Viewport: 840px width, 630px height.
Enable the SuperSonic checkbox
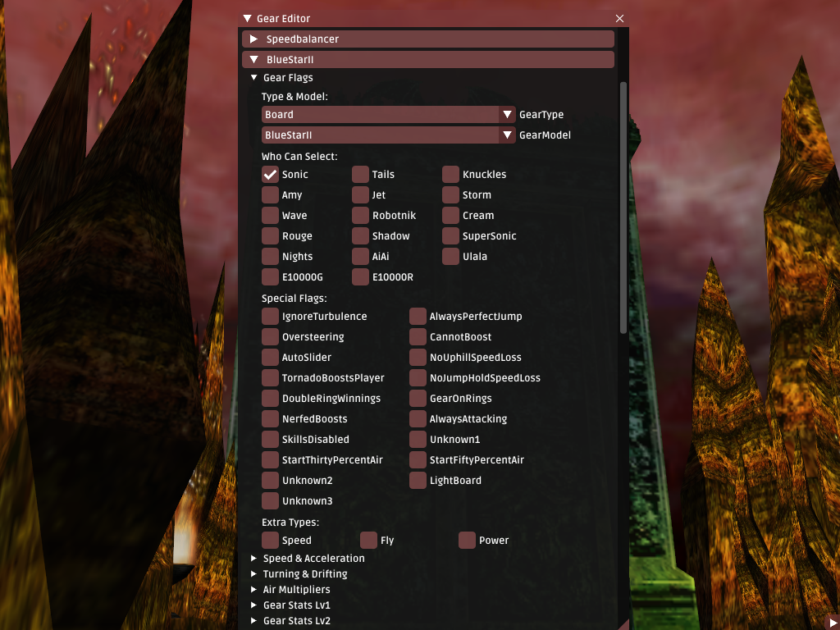(x=450, y=235)
